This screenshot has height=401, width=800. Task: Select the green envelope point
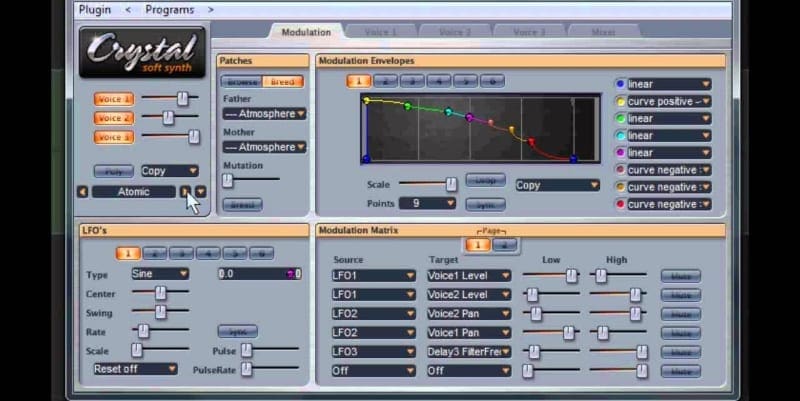coord(407,106)
